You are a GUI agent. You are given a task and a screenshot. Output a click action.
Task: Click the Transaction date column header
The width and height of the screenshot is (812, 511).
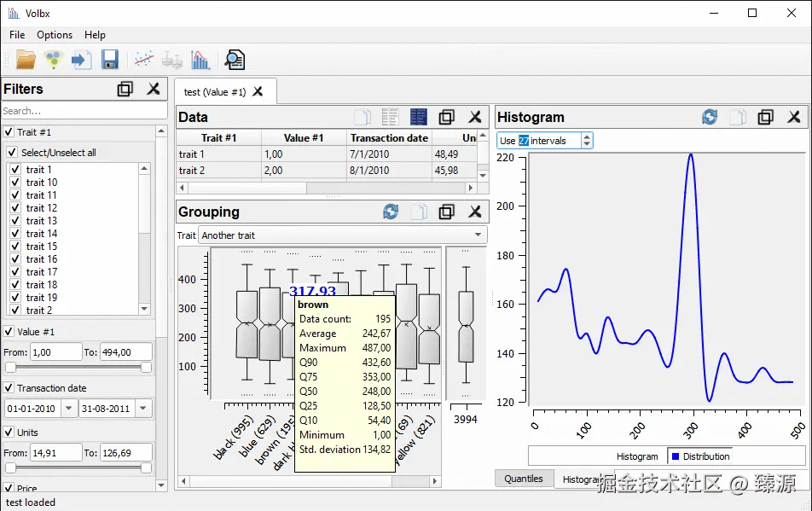[389, 137]
